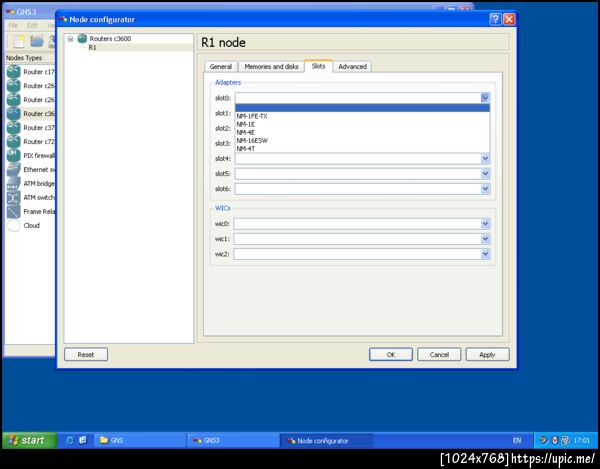Select the second Router c26 icon in GNS3

point(13,100)
